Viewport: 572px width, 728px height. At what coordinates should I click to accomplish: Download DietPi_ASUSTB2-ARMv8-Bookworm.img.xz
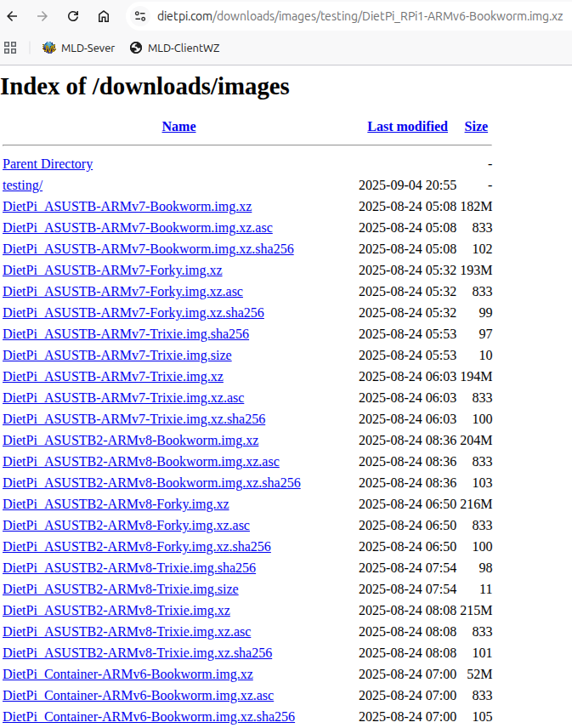click(131, 441)
